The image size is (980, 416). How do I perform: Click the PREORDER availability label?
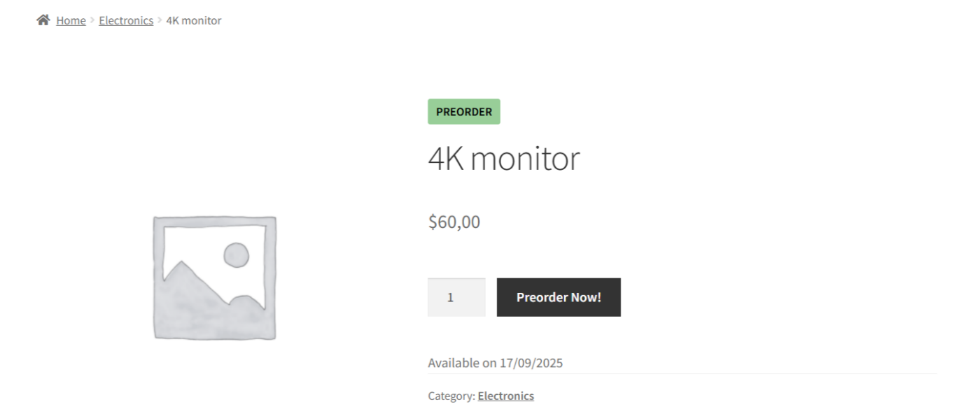click(463, 111)
